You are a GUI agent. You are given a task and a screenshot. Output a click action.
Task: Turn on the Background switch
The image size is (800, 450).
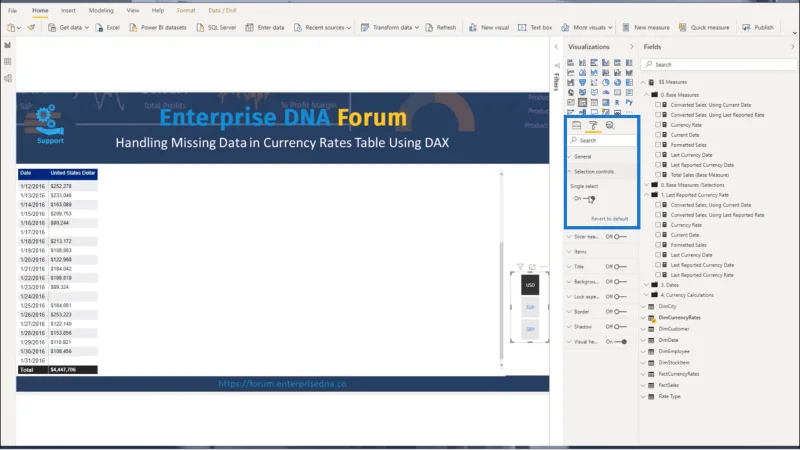coord(620,282)
